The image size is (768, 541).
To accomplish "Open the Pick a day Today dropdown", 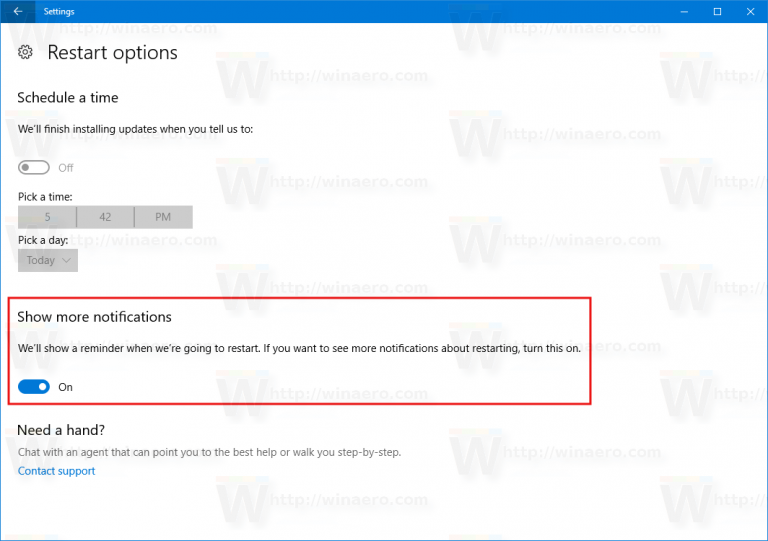I will [x=48, y=260].
